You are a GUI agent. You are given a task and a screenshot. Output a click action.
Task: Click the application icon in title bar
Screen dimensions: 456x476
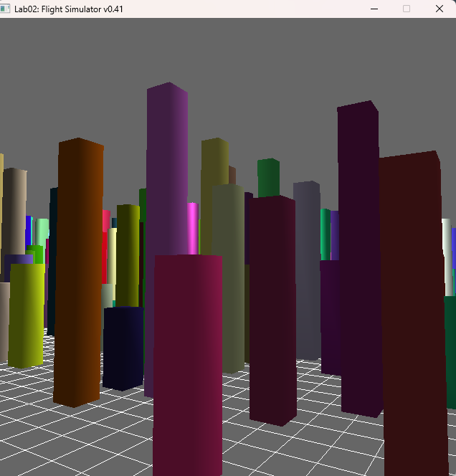tap(7, 9)
